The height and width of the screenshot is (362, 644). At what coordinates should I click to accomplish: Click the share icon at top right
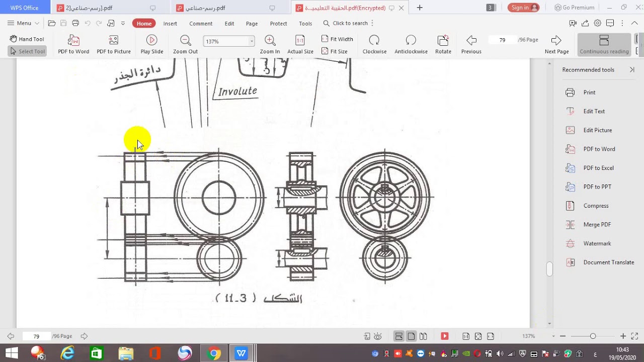tap(585, 23)
